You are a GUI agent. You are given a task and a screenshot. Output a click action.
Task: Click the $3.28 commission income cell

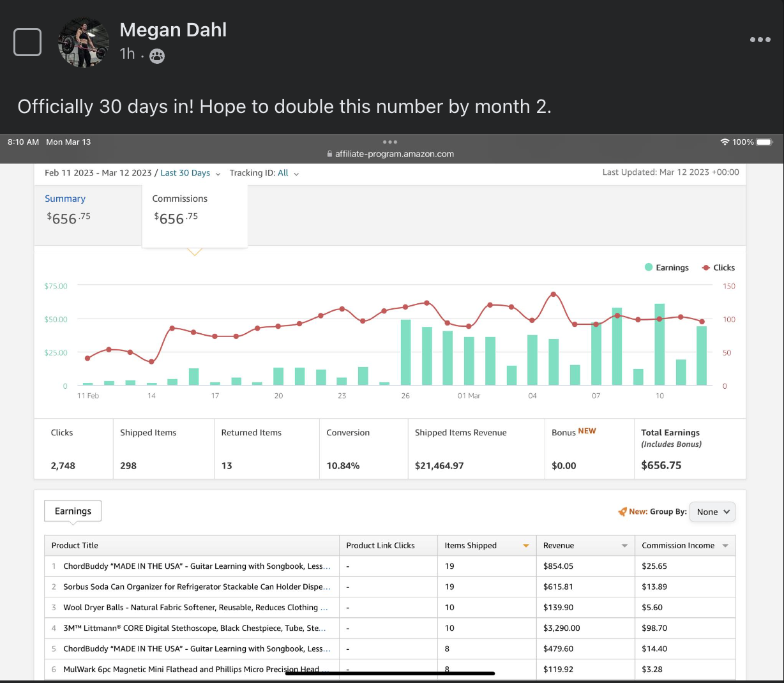pyautogui.click(x=652, y=670)
